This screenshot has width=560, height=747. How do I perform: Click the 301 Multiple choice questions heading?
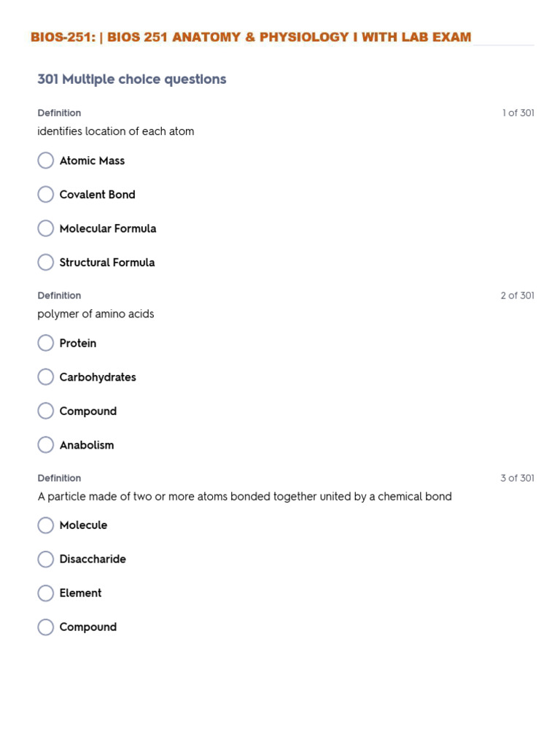click(x=132, y=80)
